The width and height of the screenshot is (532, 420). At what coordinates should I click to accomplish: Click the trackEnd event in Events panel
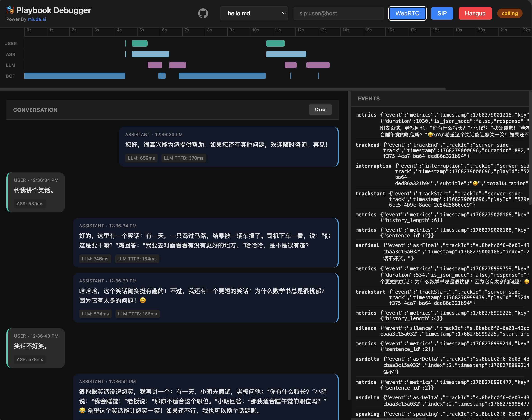pyautogui.click(x=367, y=145)
